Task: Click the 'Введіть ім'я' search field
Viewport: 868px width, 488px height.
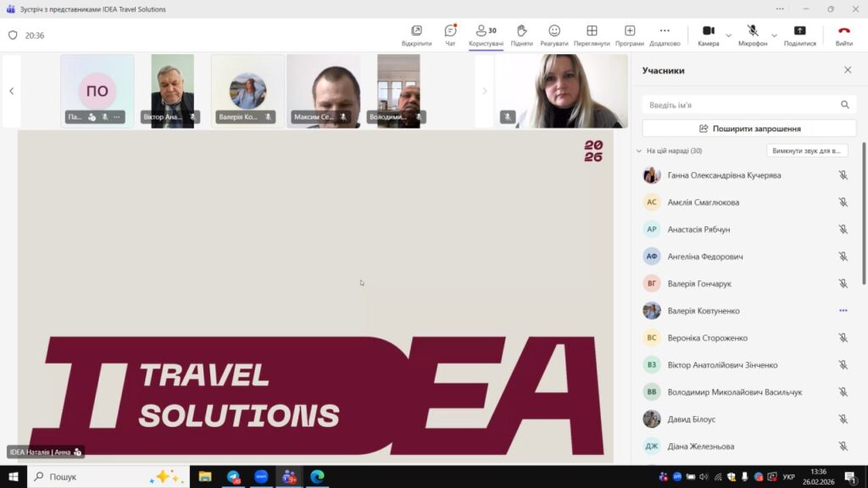Action: [x=742, y=105]
